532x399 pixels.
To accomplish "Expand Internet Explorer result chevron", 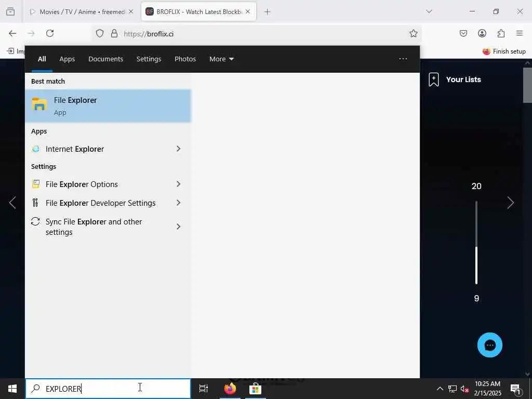I will click(x=179, y=149).
